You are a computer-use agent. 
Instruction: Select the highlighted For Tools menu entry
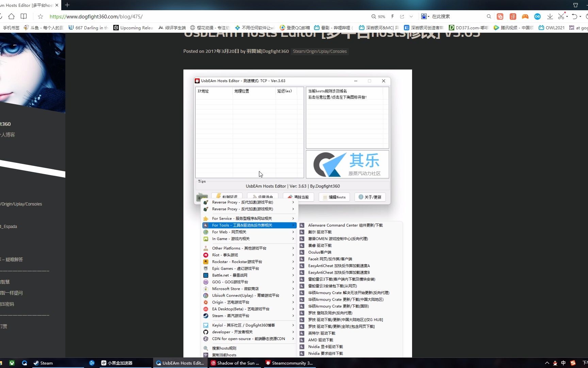pos(249,225)
